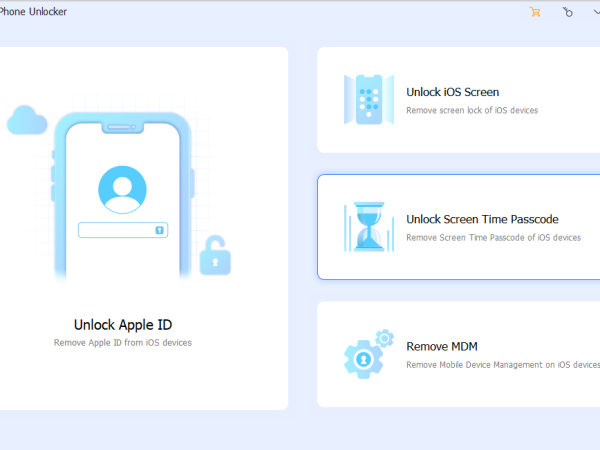Click the Remove MDM heading text
The image size is (600, 450).
pyautogui.click(x=442, y=346)
